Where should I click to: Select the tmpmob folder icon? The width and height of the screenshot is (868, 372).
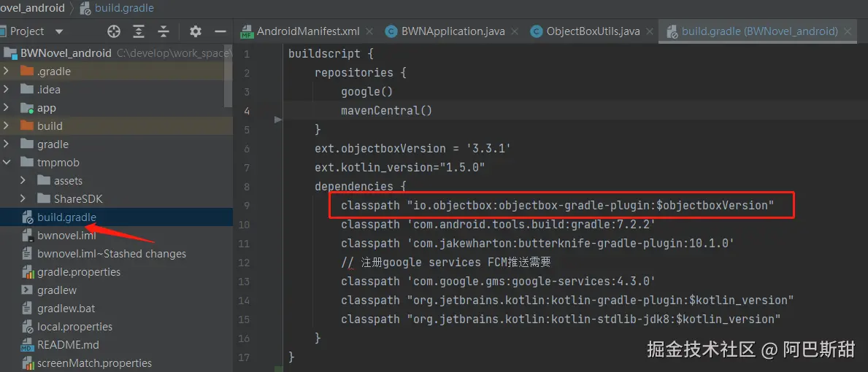click(x=26, y=163)
